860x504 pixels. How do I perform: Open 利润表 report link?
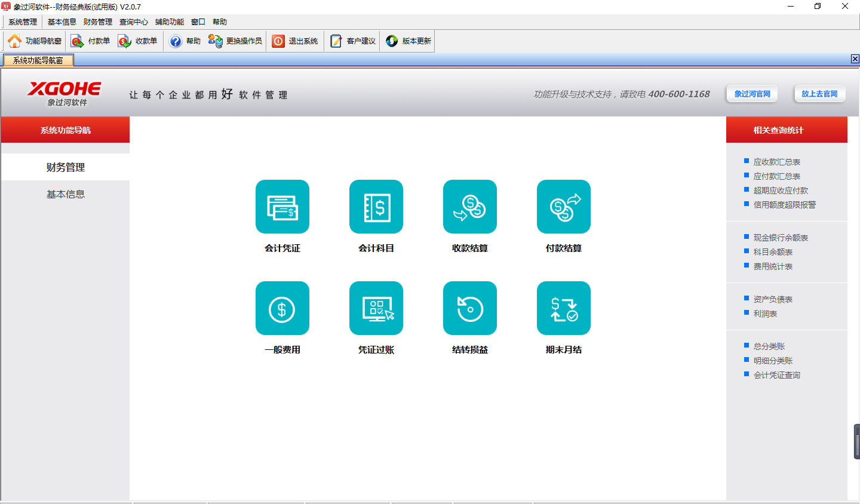point(765,314)
